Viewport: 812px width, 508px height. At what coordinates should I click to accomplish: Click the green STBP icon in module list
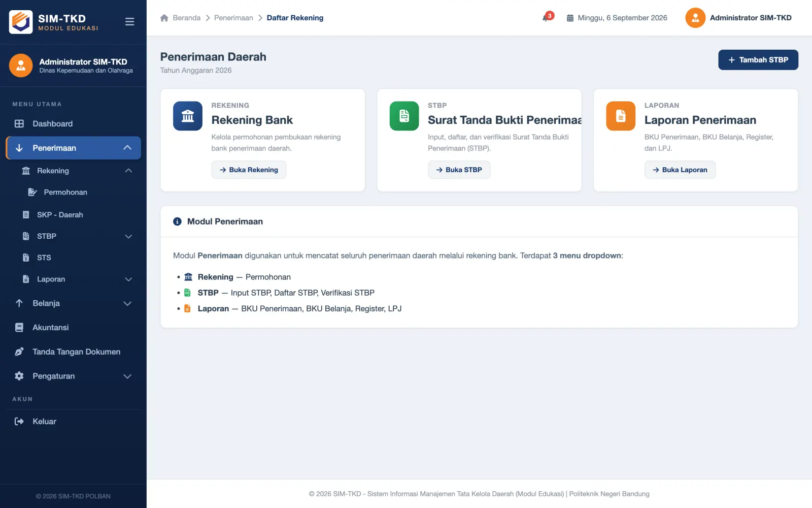[187, 293]
